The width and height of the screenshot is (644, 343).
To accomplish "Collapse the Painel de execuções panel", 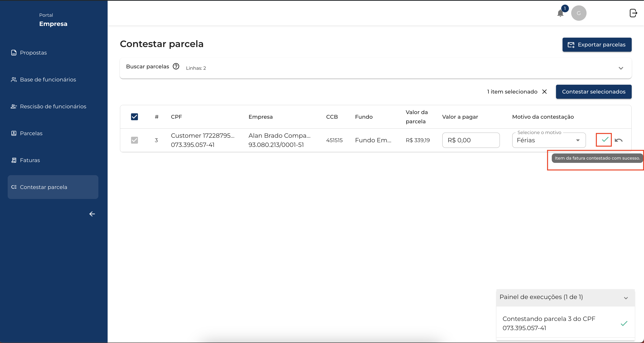I will (x=626, y=298).
